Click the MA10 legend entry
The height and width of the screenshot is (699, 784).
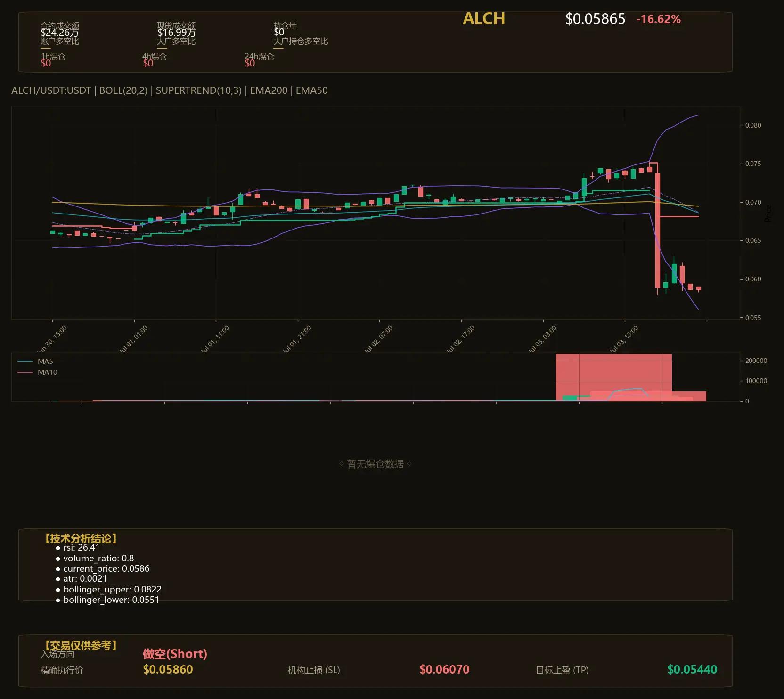37,372
